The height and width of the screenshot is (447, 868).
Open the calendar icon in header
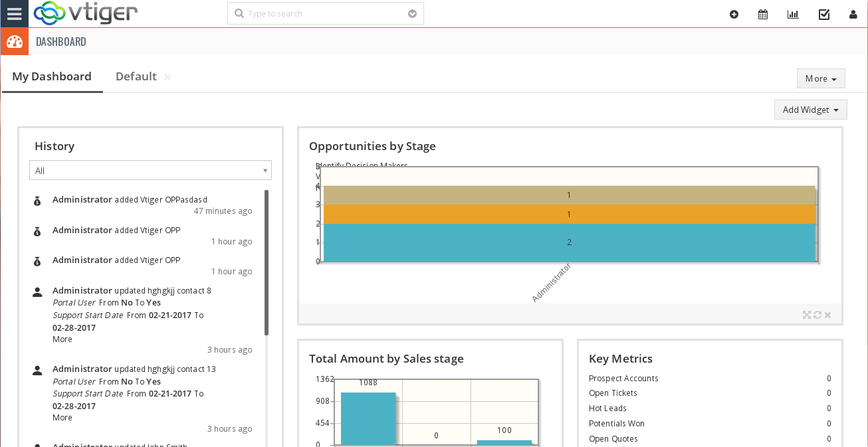(x=763, y=14)
